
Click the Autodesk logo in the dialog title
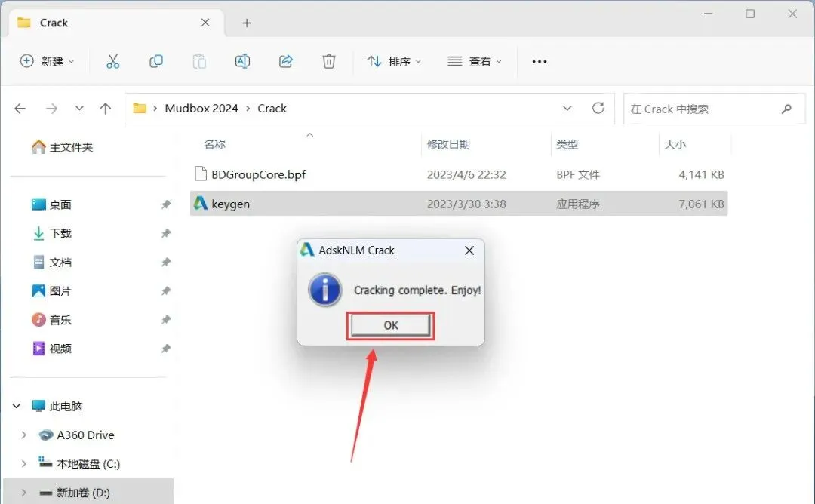coord(307,250)
